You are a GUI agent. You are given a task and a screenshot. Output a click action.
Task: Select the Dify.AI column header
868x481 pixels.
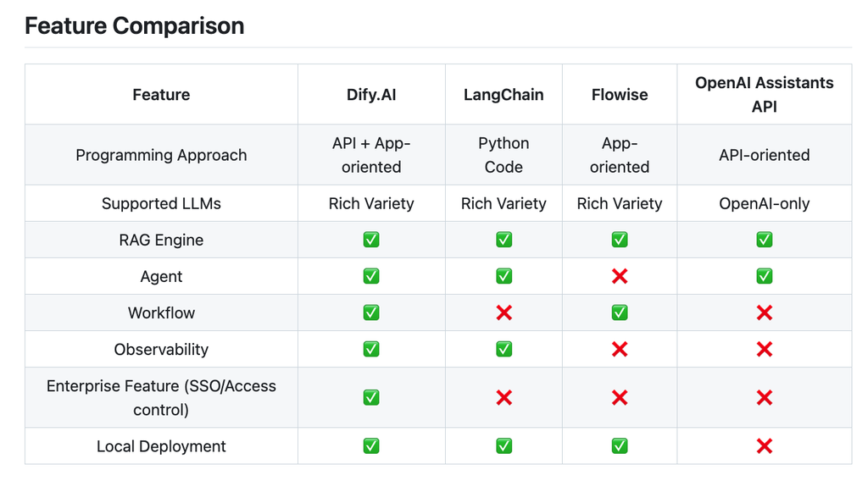click(x=371, y=95)
